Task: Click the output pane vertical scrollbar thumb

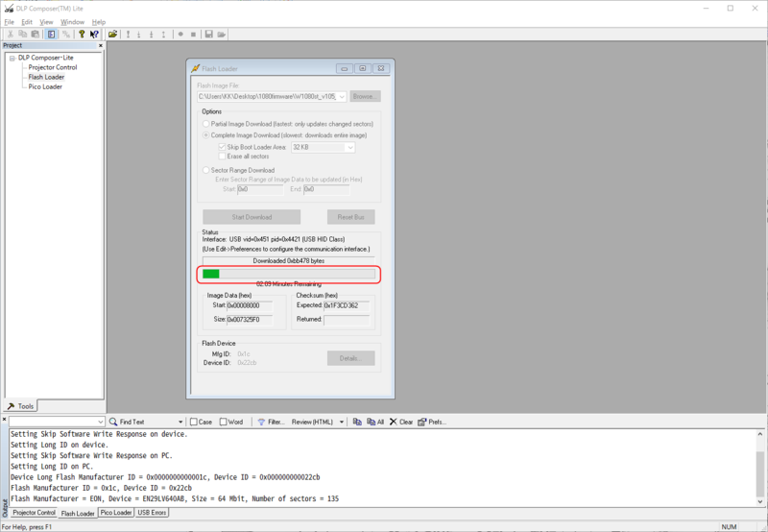Action: (760, 472)
